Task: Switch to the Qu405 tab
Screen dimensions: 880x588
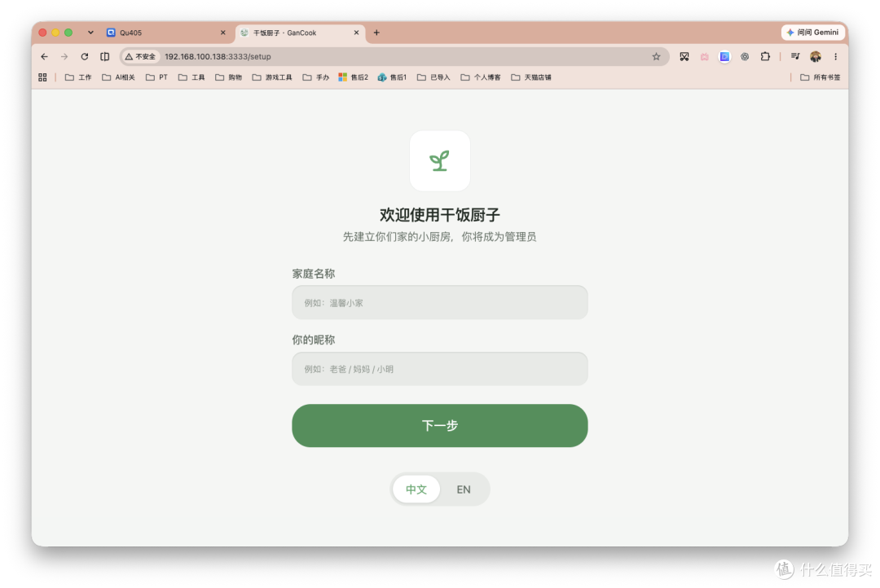Action: (167, 33)
